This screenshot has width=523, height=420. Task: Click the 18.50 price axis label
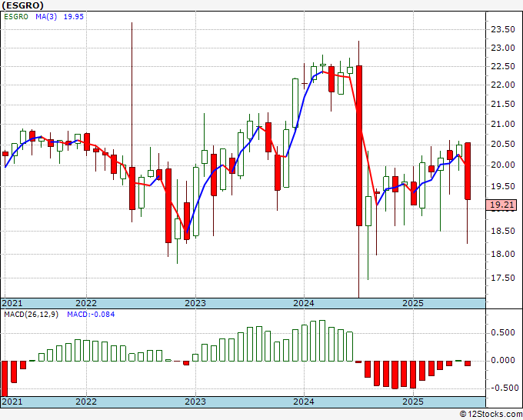[503, 231]
